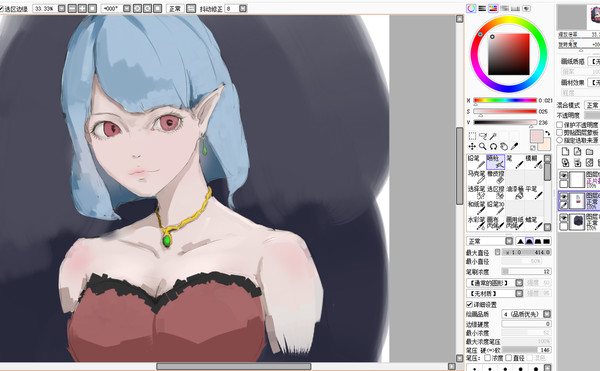Toggle the RGB slider panel icon
The image size is (600, 371).
(x=482, y=8)
